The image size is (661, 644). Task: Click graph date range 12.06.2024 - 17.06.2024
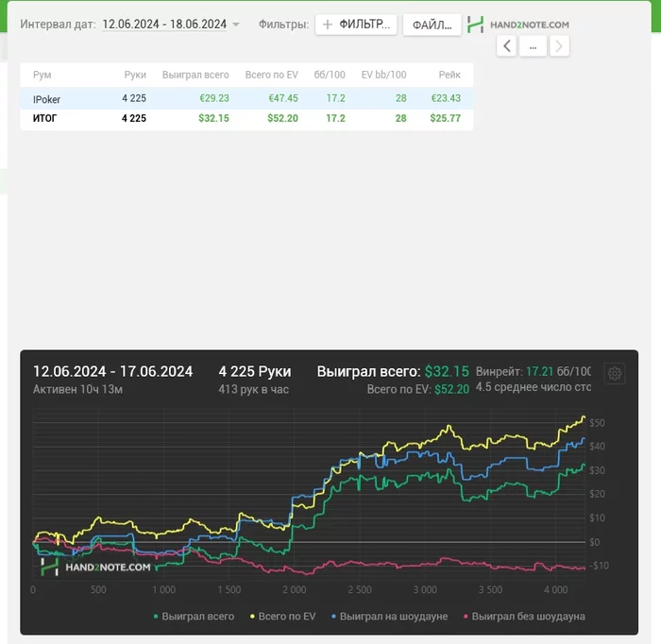tap(112, 372)
